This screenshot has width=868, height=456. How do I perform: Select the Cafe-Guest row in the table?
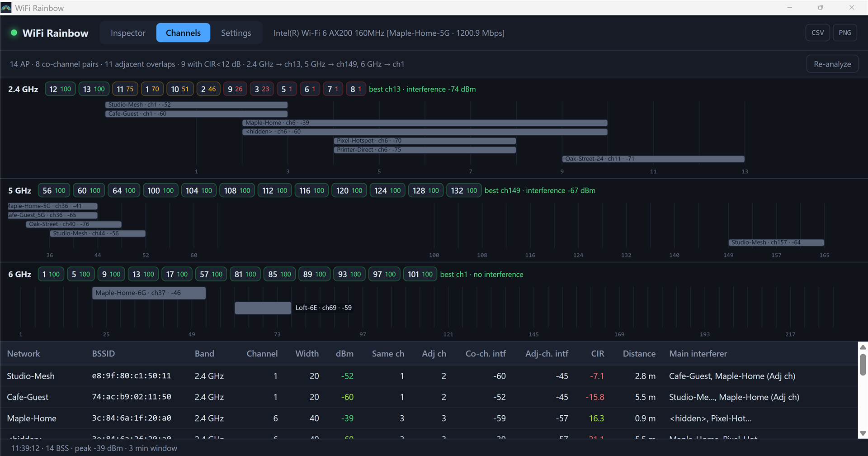[429, 397]
